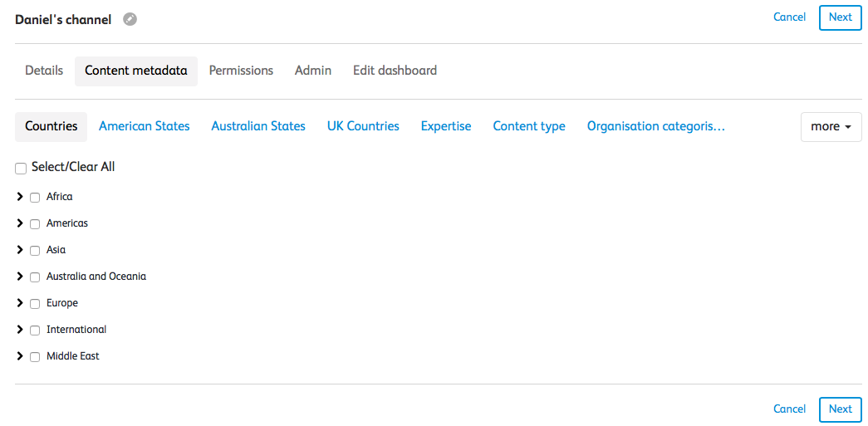Click the bottom Cancel link
The height and width of the screenshot is (426, 868).
(789, 409)
